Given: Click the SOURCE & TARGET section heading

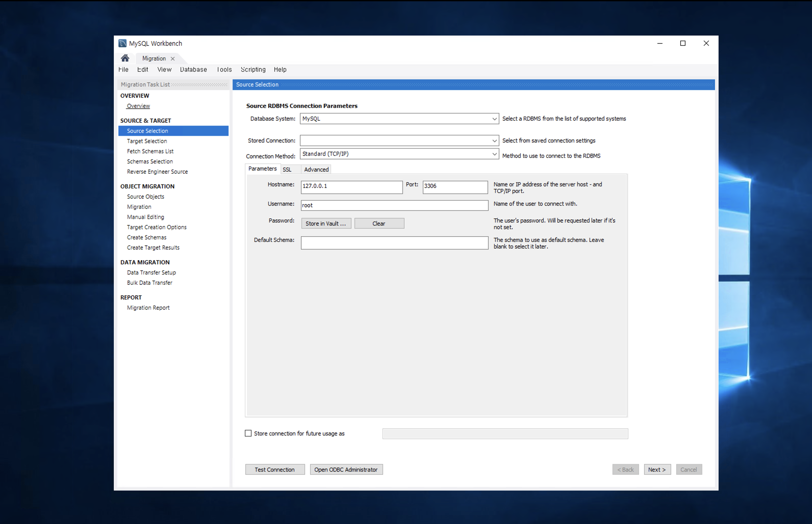Looking at the screenshot, I should click(146, 120).
